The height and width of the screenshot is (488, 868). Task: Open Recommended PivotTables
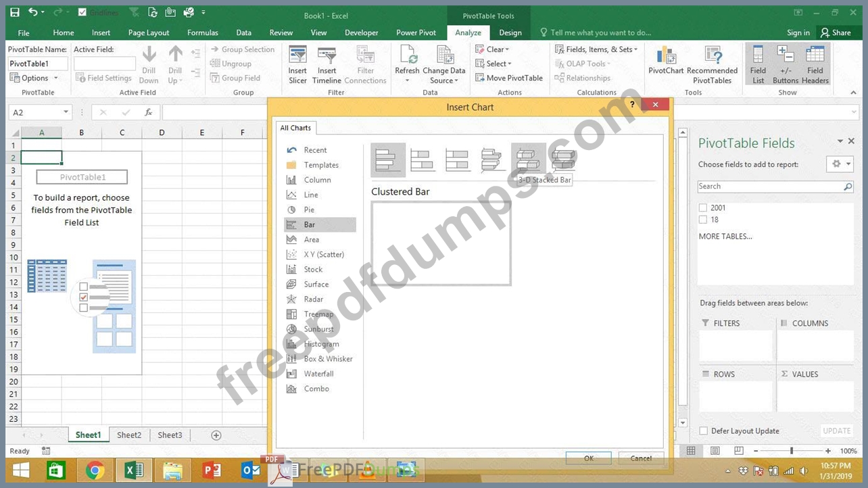(x=712, y=66)
